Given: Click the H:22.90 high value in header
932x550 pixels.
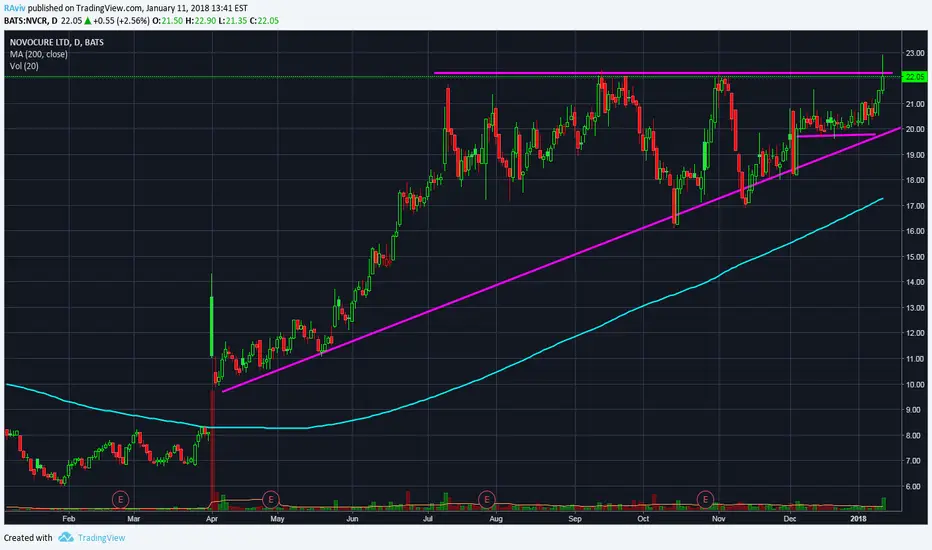Looking at the screenshot, I should 199,20.
